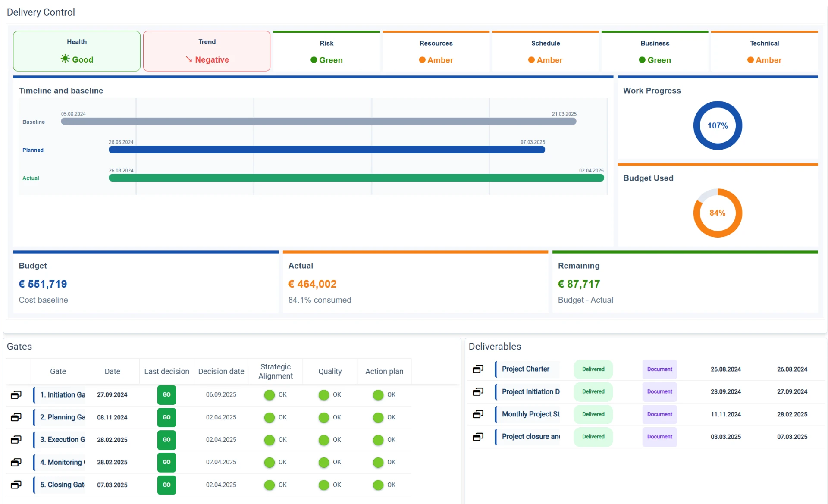Open Monthly Project Status deliverable link
This screenshot has width=828, height=504.
[530, 414]
